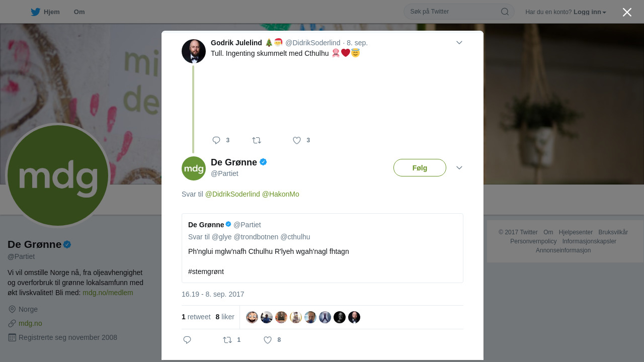Reply to the De Grønne tweet

coord(187,340)
